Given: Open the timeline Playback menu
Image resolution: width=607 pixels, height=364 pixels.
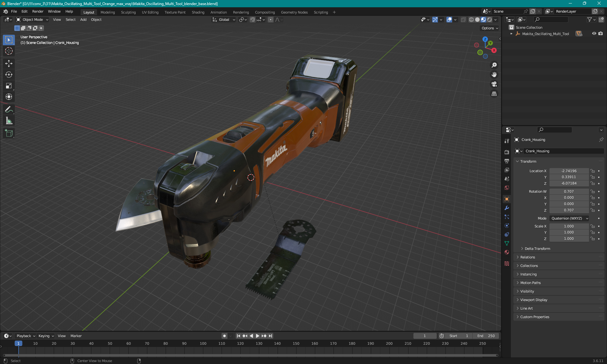Looking at the screenshot, I should pyautogui.click(x=25, y=336).
